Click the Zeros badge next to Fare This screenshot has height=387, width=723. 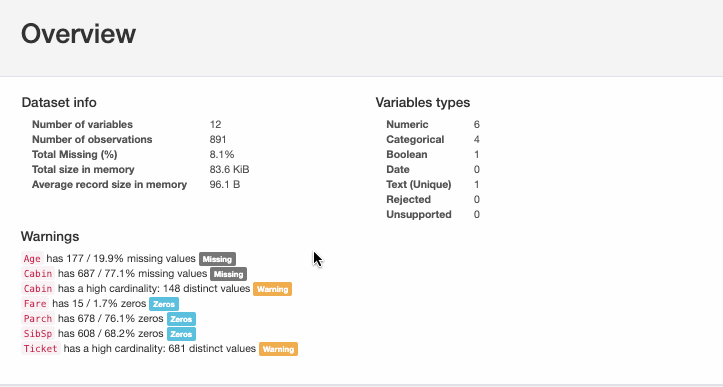pyautogui.click(x=164, y=304)
